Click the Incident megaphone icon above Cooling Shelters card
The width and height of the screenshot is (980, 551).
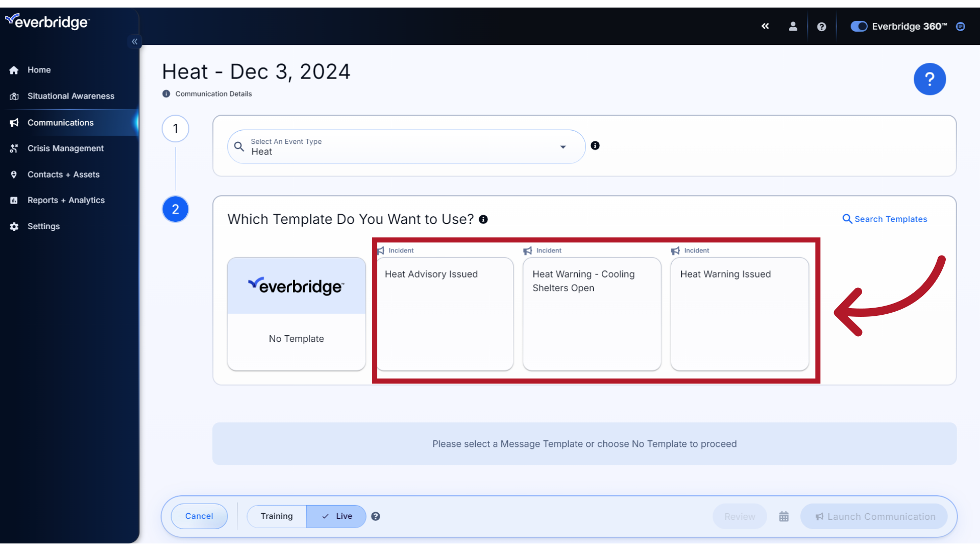coord(528,251)
